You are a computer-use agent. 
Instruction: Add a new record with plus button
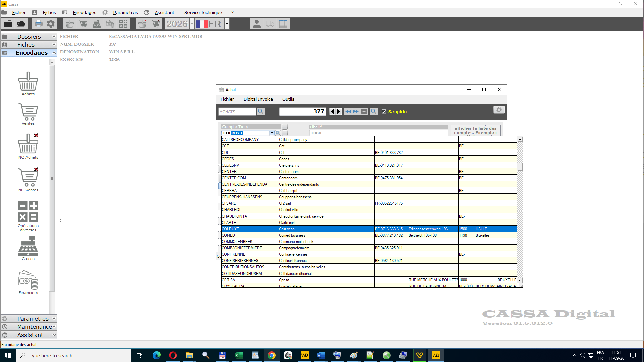pyautogui.click(x=364, y=111)
